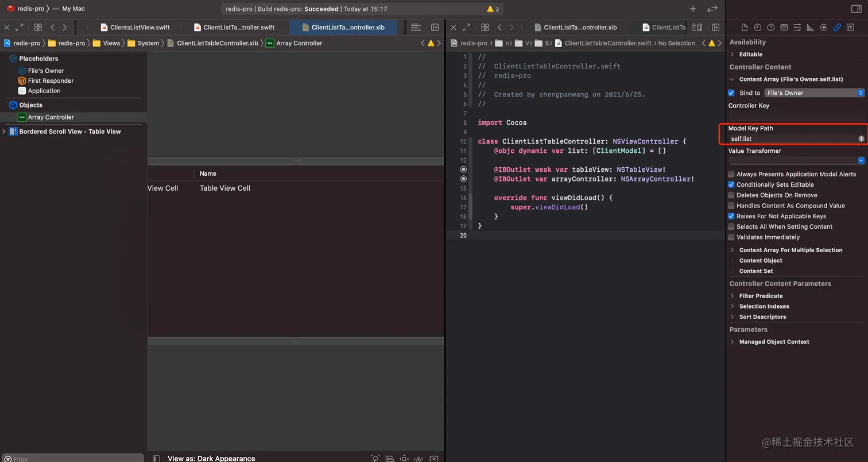The width and height of the screenshot is (868, 462).
Task: Switch to ClientsListView.swift tab
Action: tap(135, 27)
